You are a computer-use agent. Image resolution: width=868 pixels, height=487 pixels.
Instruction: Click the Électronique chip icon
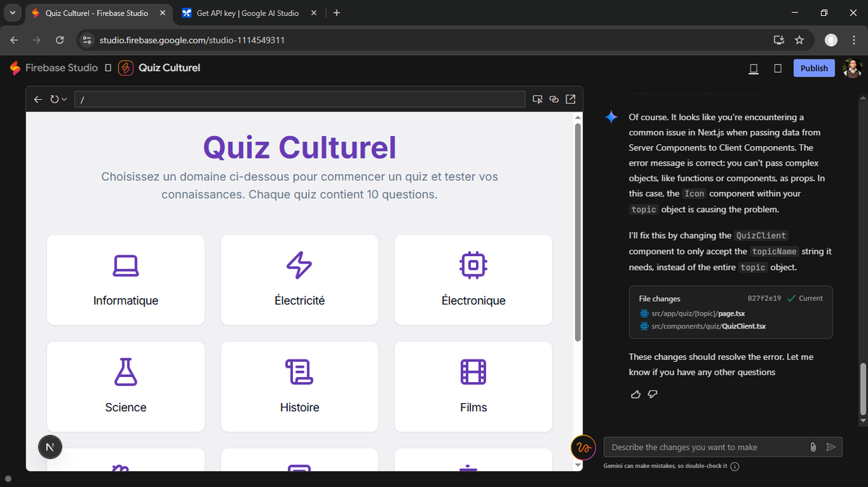473,266
